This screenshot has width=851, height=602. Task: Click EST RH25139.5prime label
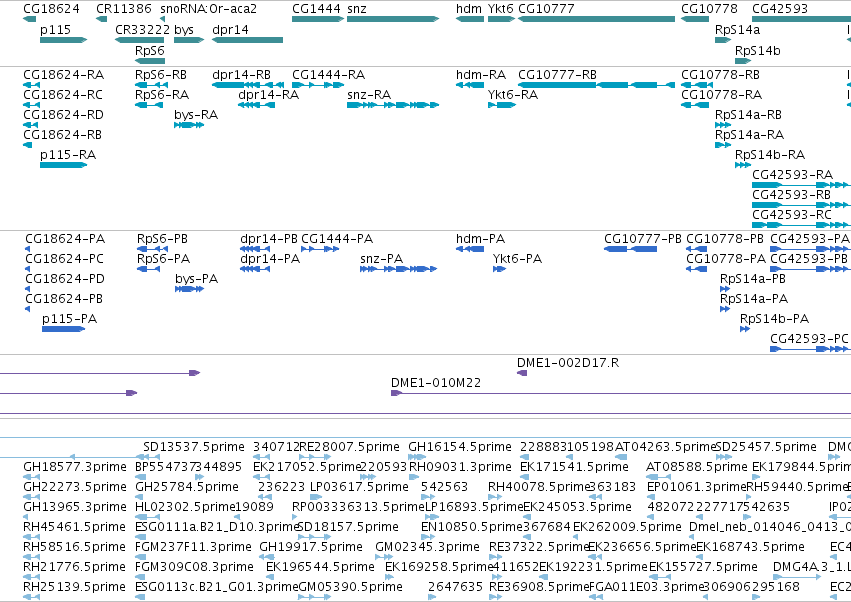click(x=74, y=587)
